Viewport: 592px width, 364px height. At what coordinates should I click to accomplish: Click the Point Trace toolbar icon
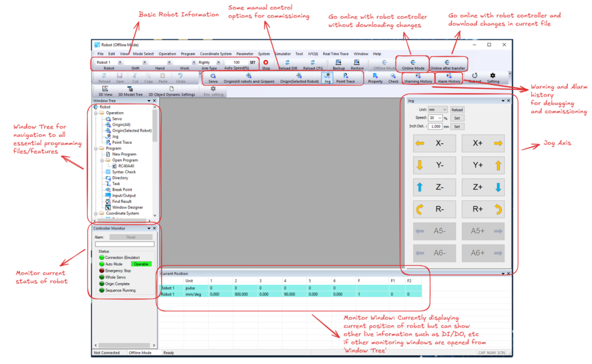point(346,78)
